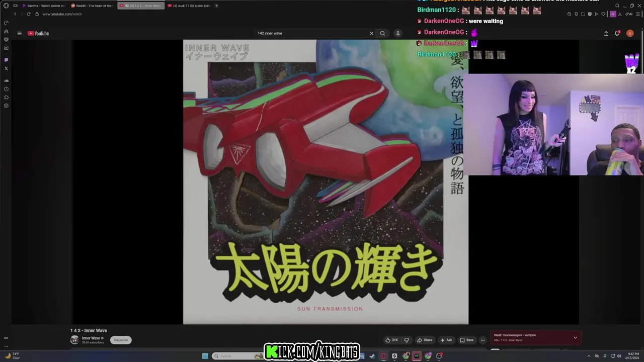The image size is (644, 362).
Task: Clear the YouTube search text
Action: tap(372, 33)
